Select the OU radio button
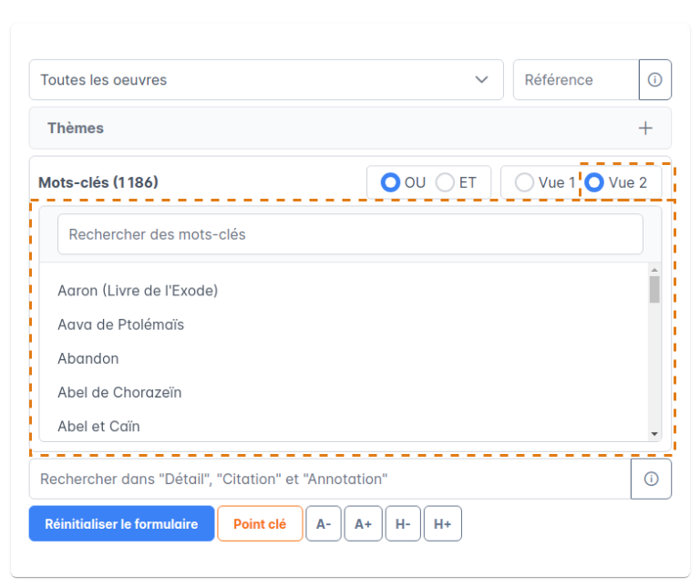 tap(391, 182)
